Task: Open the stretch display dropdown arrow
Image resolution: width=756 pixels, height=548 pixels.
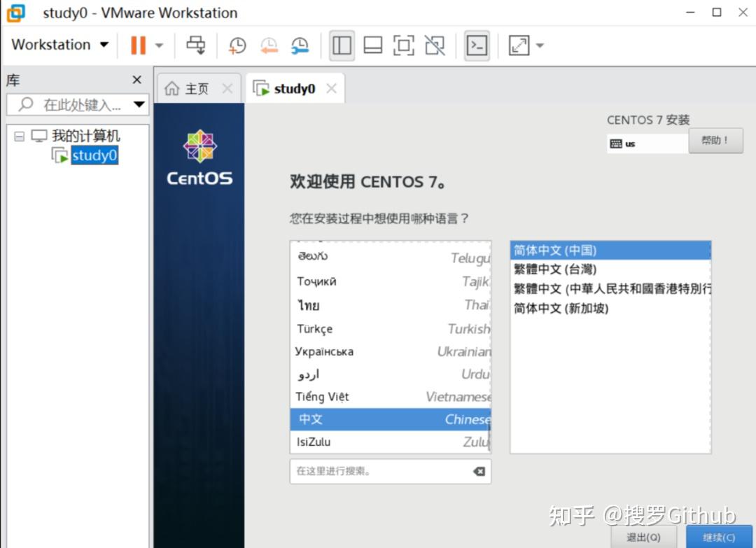Action: pyautogui.click(x=540, y=45)
